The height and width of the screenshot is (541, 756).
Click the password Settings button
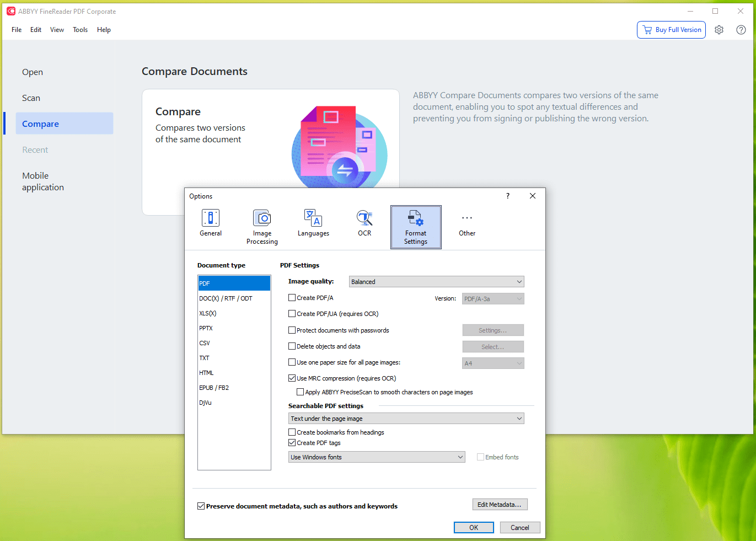click(x=493, y=330)
